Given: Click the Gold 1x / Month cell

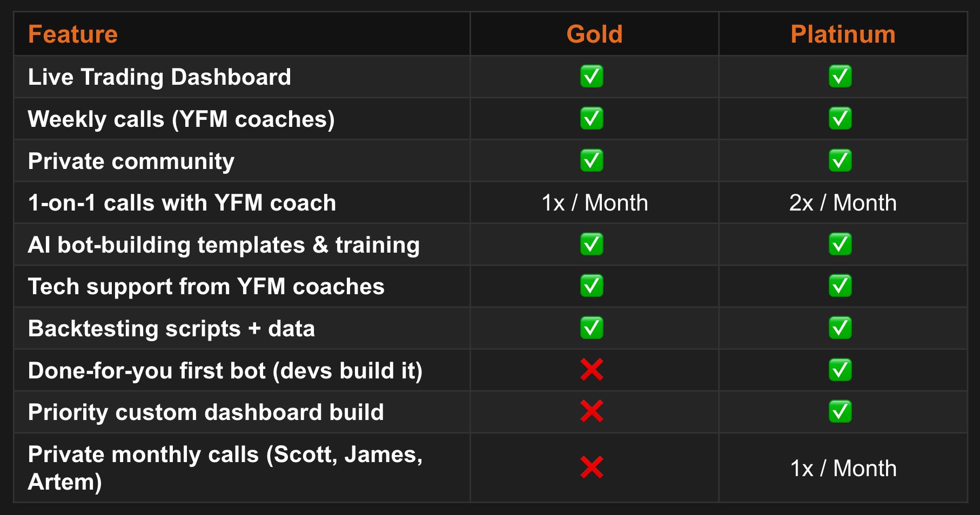Looking at the screenshot, I should (x=594, y=203).
